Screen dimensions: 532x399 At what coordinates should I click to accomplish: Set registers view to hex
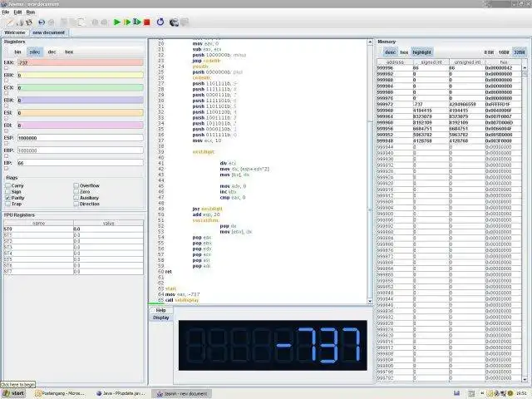(69, 52)
